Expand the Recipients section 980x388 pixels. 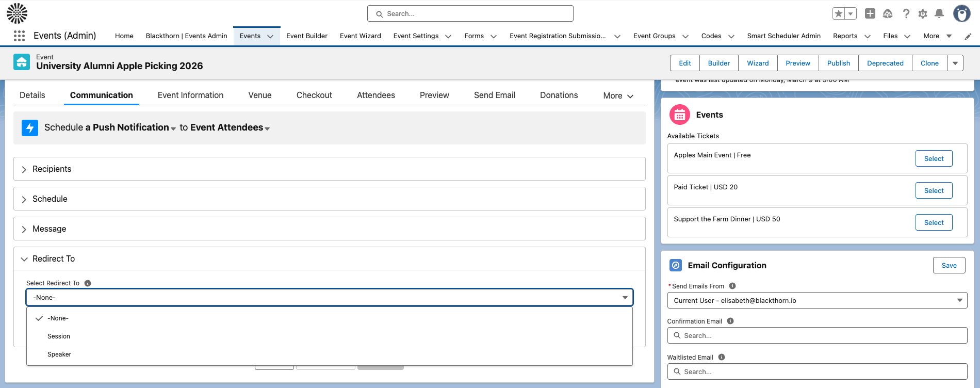52,169
